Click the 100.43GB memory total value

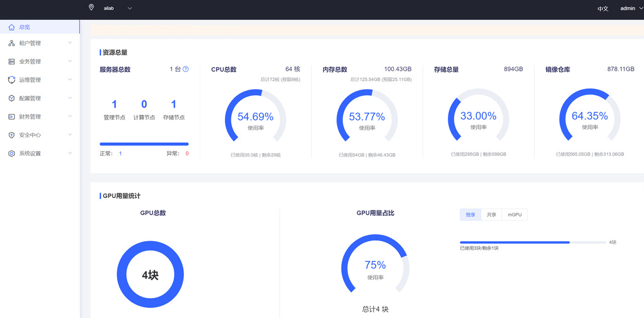(398, 69)
